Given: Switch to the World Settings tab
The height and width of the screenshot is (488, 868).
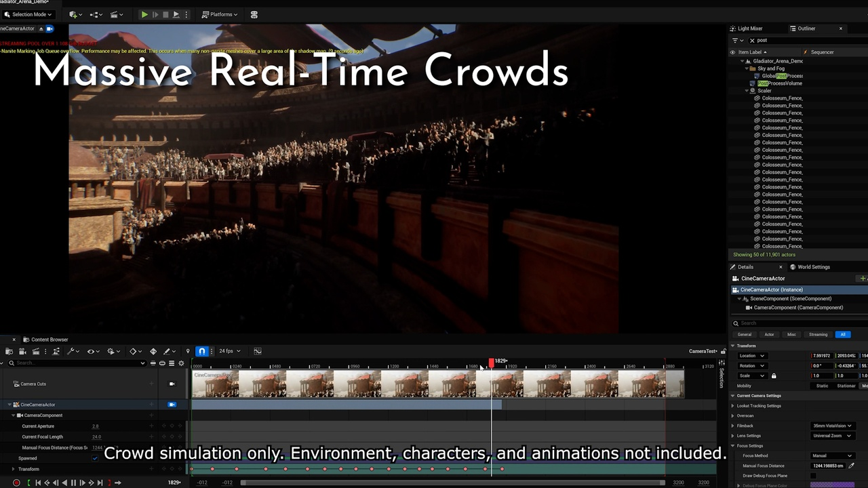Looking at the screenshot, I should [813, 267].
